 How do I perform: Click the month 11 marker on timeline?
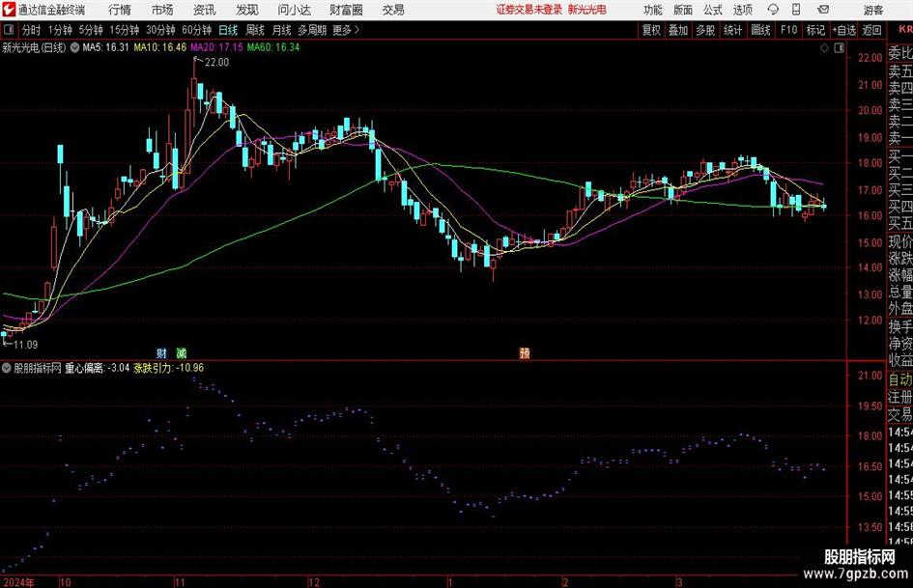pyautogui.click(x=180, y=582)
